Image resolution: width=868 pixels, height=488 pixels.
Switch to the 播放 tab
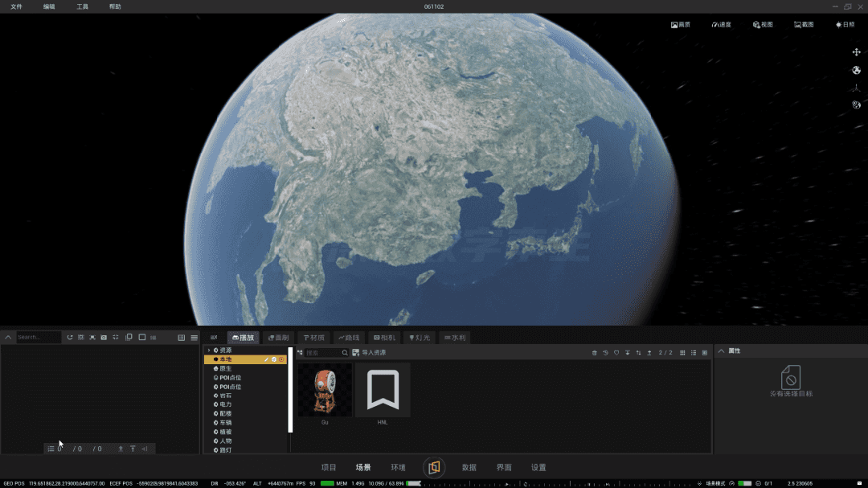(243, 338)
